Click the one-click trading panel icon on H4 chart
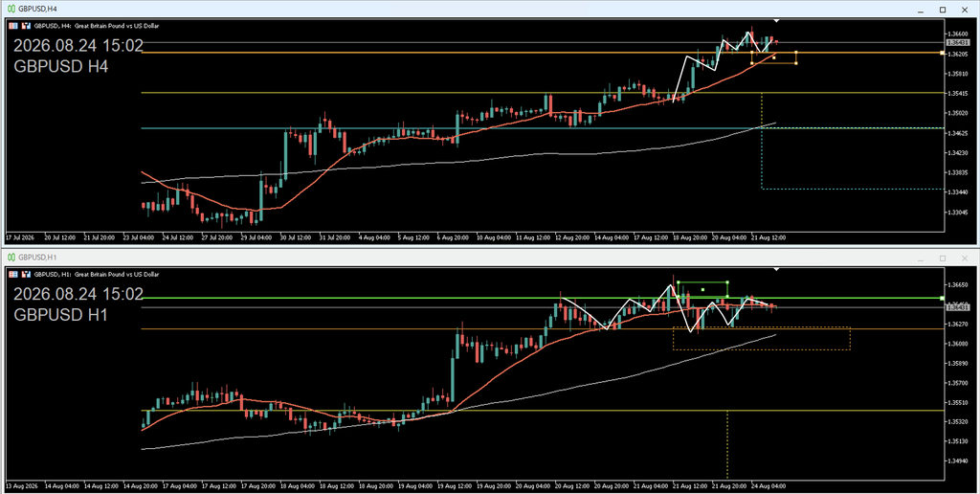The height and width of the screenshot is (494, 980). click(13, 26)
